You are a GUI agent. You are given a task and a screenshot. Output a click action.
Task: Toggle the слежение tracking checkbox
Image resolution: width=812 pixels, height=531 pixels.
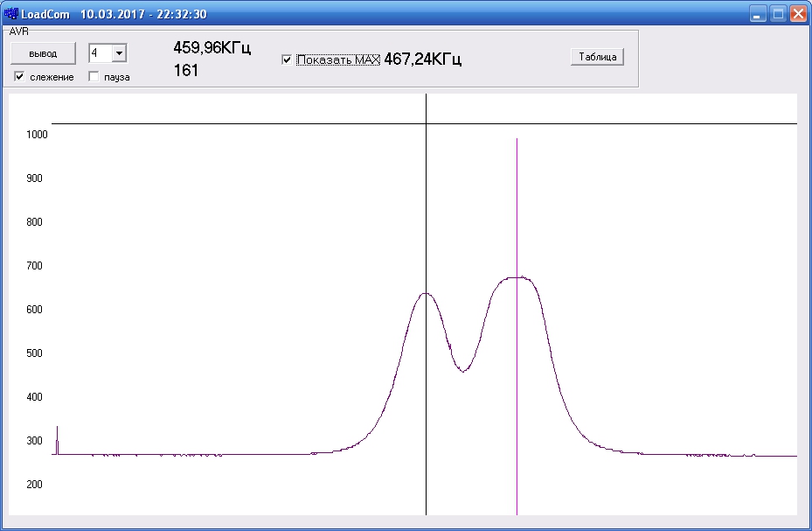tap(19, 77)
